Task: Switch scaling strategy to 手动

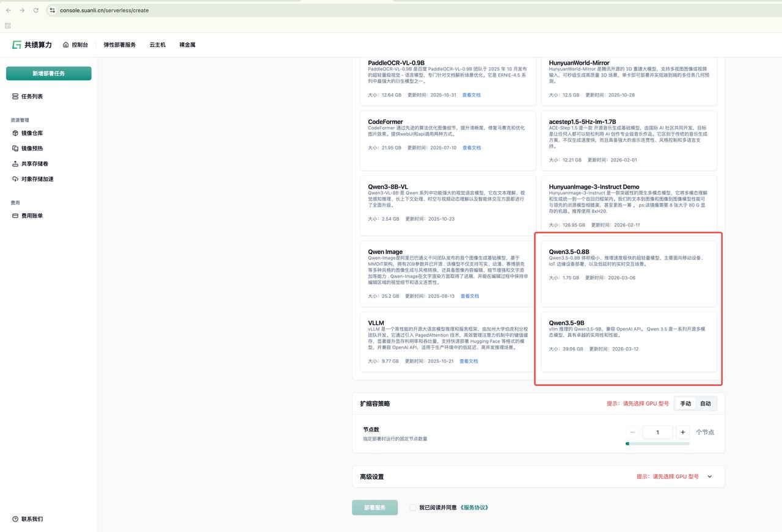Action: click(685, 404)
